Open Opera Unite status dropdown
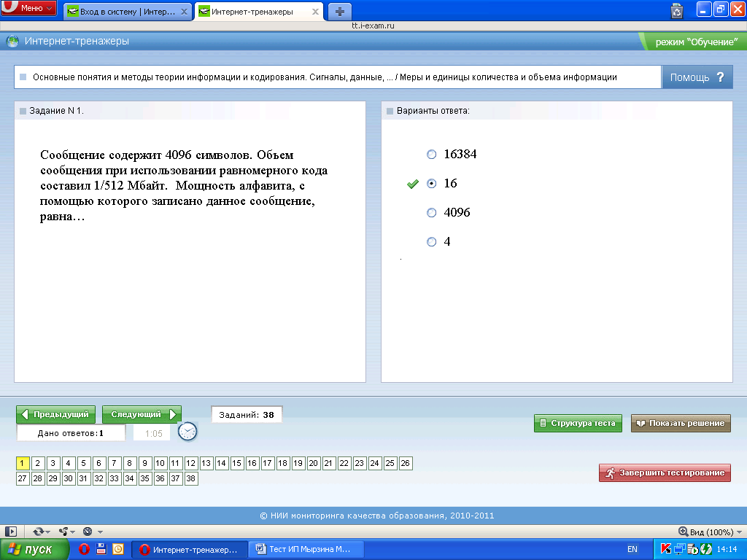 pyautogui.click(x=66, y=532)
